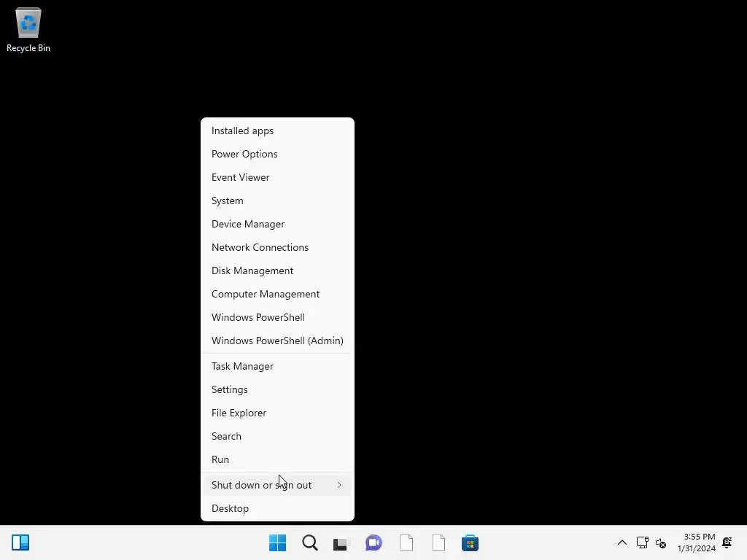747x560 pixels.
Task: Click the muted volume tray icon
Action: (x=661, y=542)
